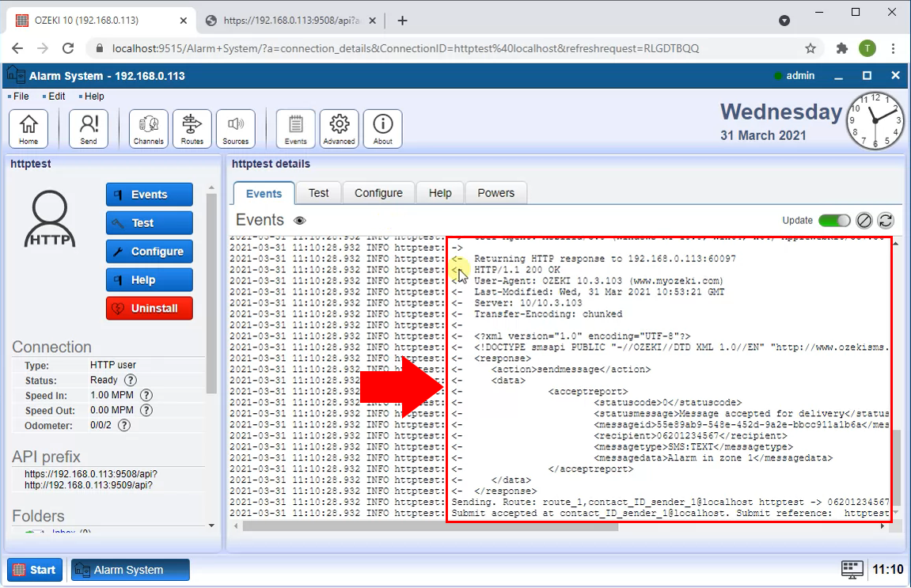Click the blue Help button in sidebar
Screen dimensions: 911x588
coord(150,280)
